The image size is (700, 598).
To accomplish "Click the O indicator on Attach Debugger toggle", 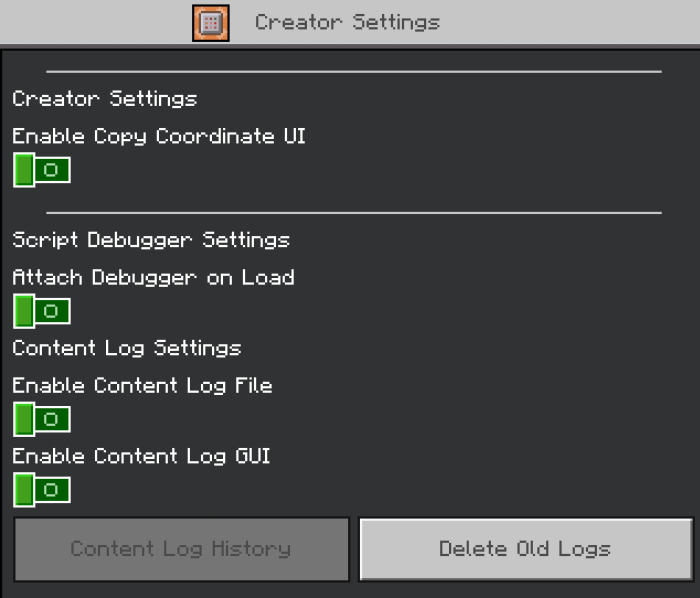I will 52,311.
